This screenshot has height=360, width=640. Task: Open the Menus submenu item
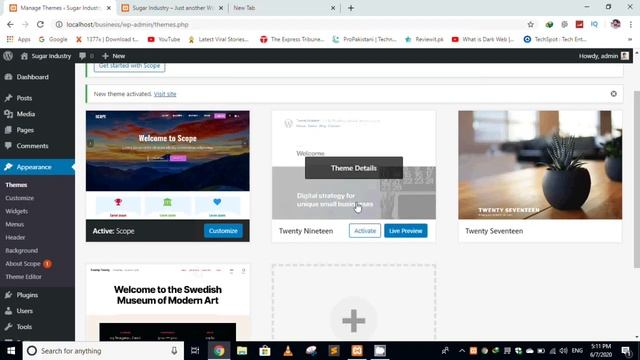[x=15, y=224]
